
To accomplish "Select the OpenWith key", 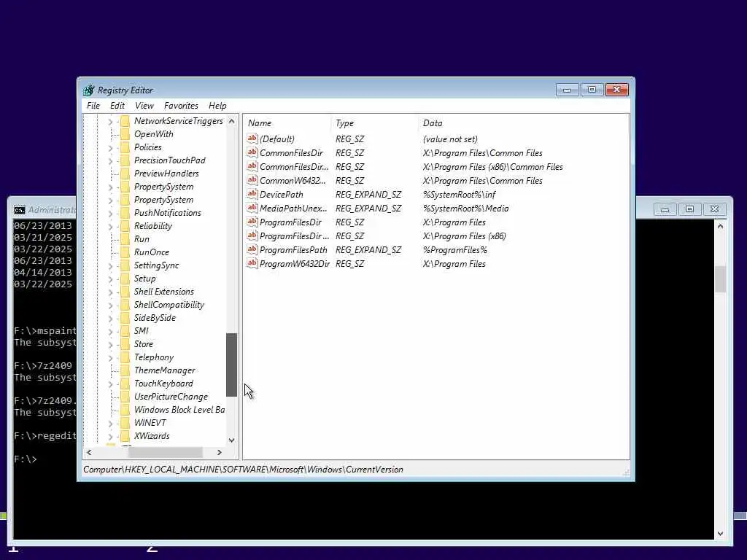I will tap(153, 134).
